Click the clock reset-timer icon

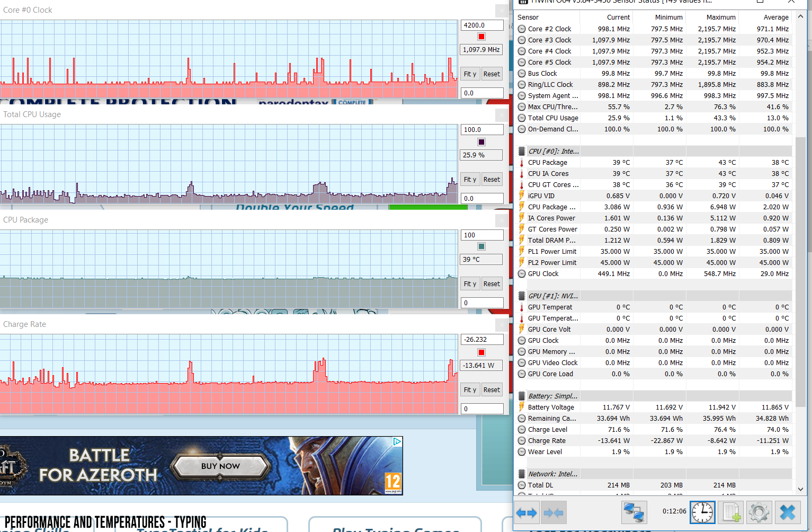tap(702, 512)
